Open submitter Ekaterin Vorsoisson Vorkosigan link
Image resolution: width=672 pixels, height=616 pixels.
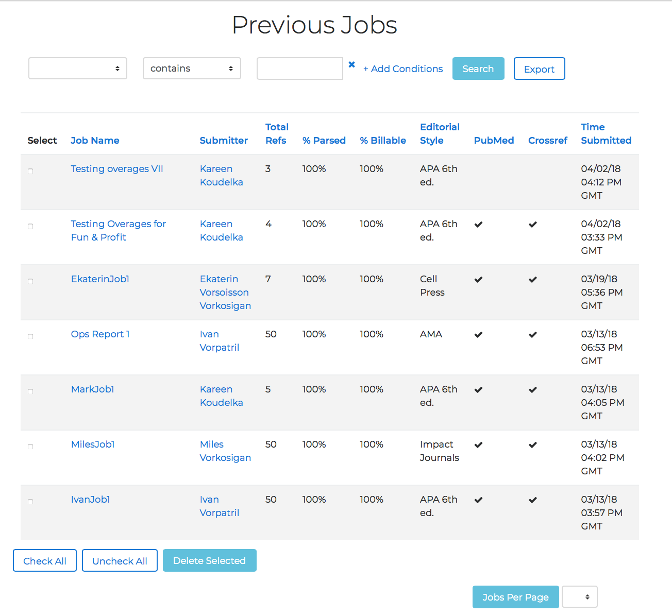pyautogui.click(x=225, y=293)
